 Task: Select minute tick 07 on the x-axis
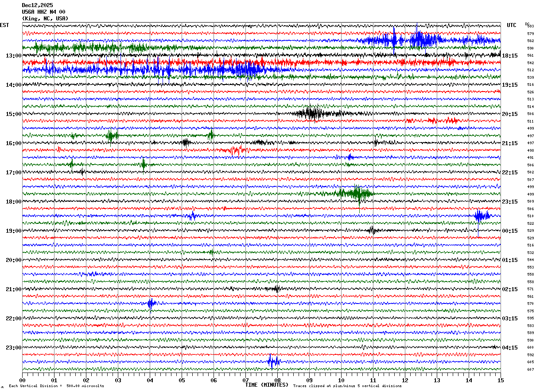tap(245, 380)
